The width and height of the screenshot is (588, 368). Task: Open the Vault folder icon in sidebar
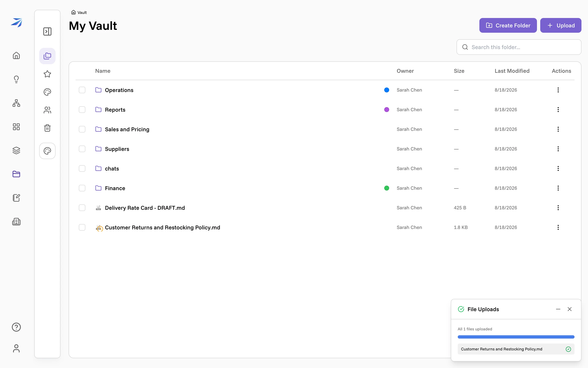pos(16,174)
